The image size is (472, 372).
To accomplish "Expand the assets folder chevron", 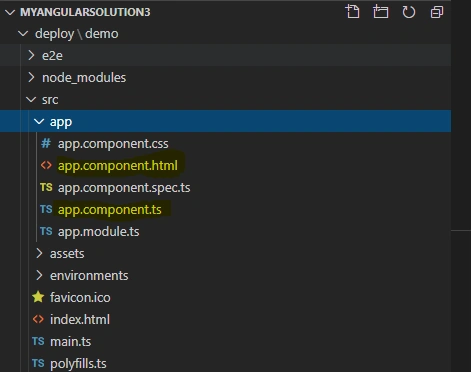I will 39,253.
